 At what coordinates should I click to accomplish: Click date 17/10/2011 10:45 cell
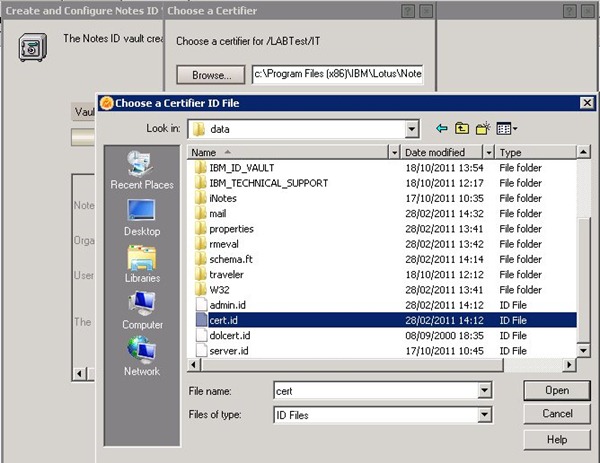click(444, 351)
